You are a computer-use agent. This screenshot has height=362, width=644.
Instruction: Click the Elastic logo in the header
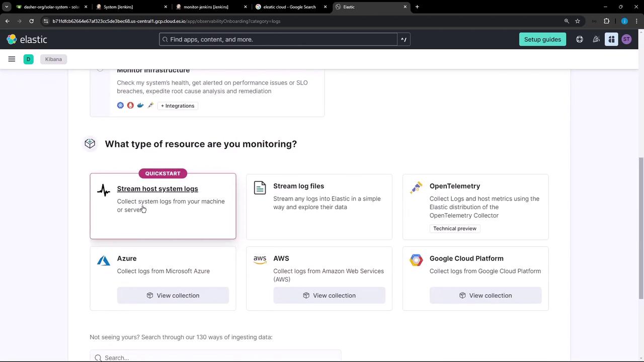pyautogui.click(x=27, y=39)
